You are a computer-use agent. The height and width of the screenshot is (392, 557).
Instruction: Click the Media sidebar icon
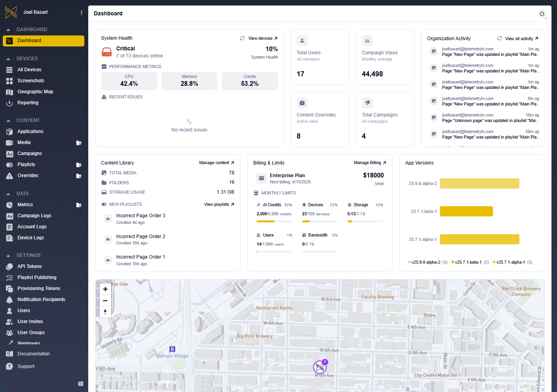(x=9, y=142)
